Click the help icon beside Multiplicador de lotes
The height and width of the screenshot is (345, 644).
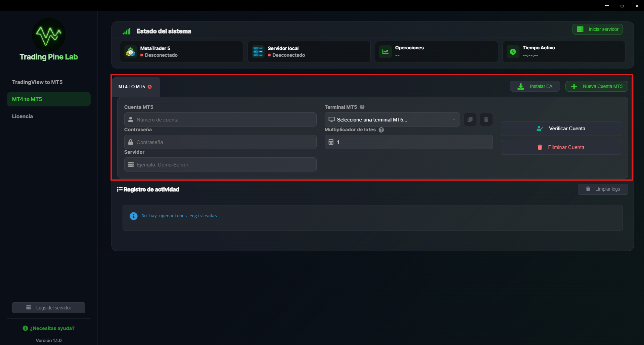point(381,130)
